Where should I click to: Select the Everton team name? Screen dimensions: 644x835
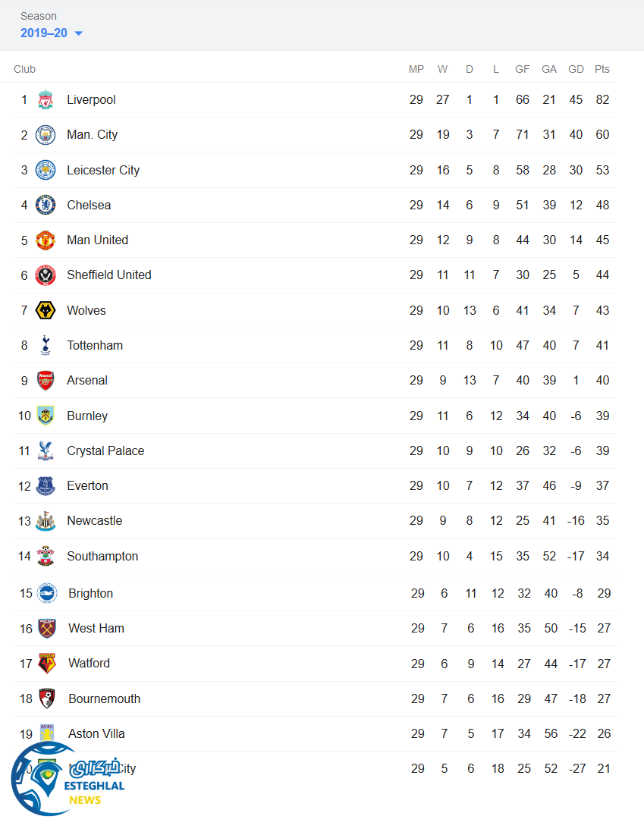[87, 485]
